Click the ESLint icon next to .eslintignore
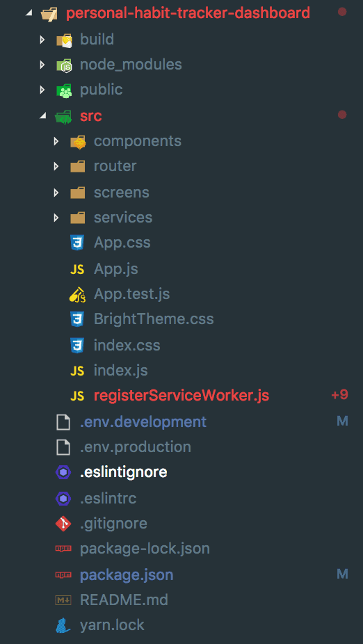 [63, 472]
